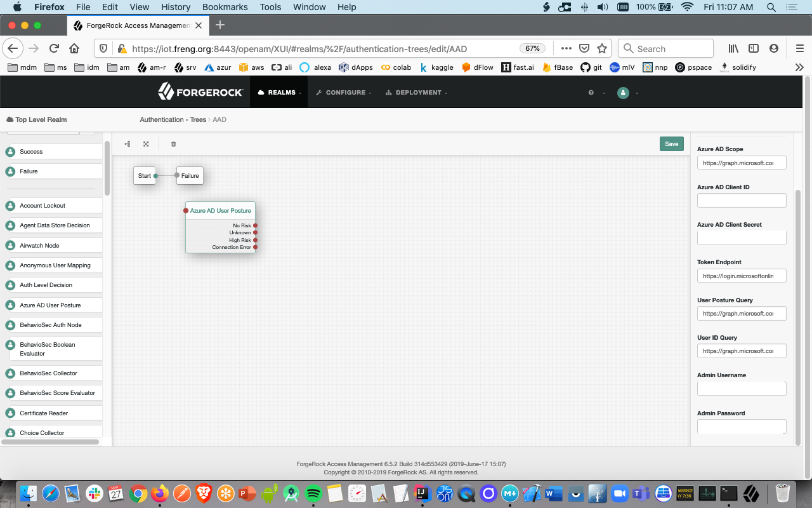Open the REALMS dropdown menu
The image size is (812, 508).
[280, 93]
